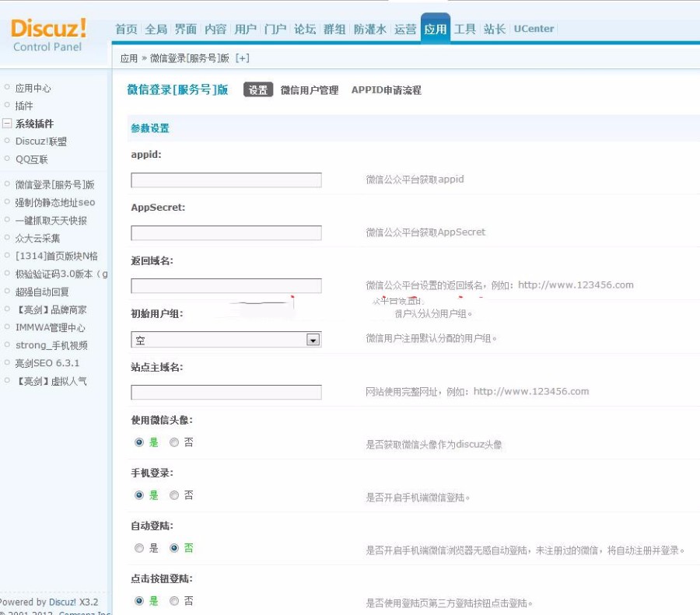700x615 pixels.
Task: Click the 站点主域名 input field
Action: pyautogui.click(x=226, y=392)
